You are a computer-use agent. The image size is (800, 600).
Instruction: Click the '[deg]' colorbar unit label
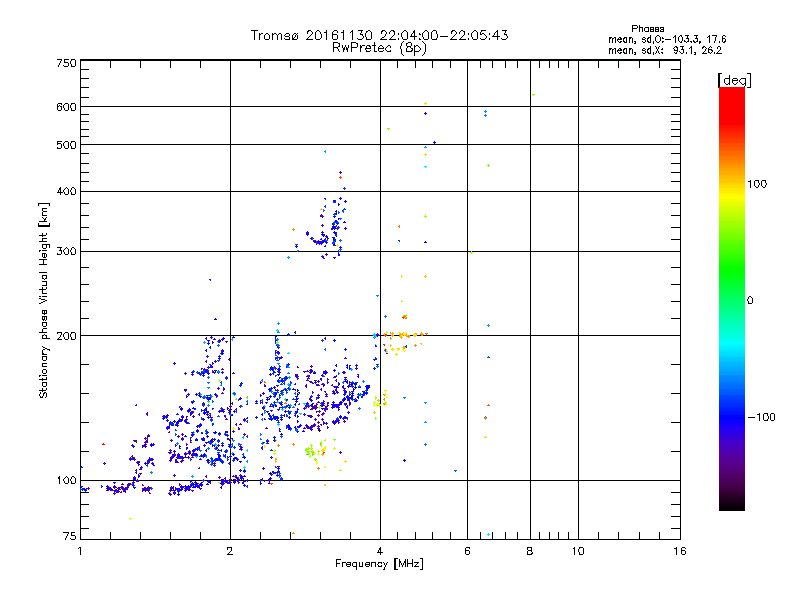(x=734, y=80)
